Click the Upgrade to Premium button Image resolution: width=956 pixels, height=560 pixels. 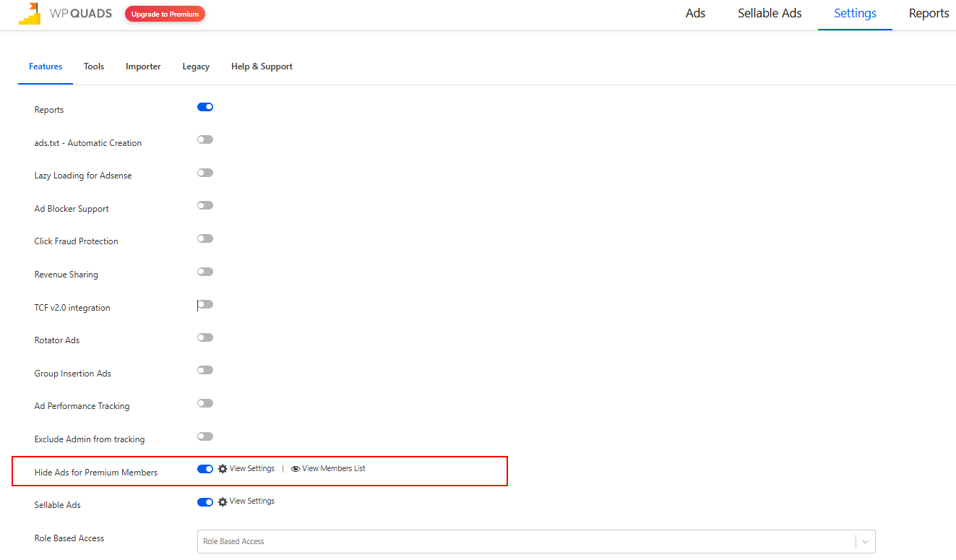pos(165,14)
